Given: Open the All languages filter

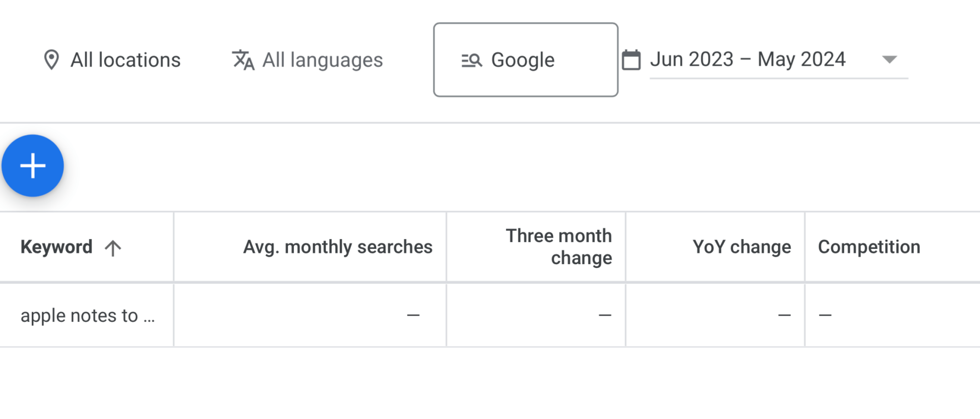Looking at the screenshot, I should point(307,60).
